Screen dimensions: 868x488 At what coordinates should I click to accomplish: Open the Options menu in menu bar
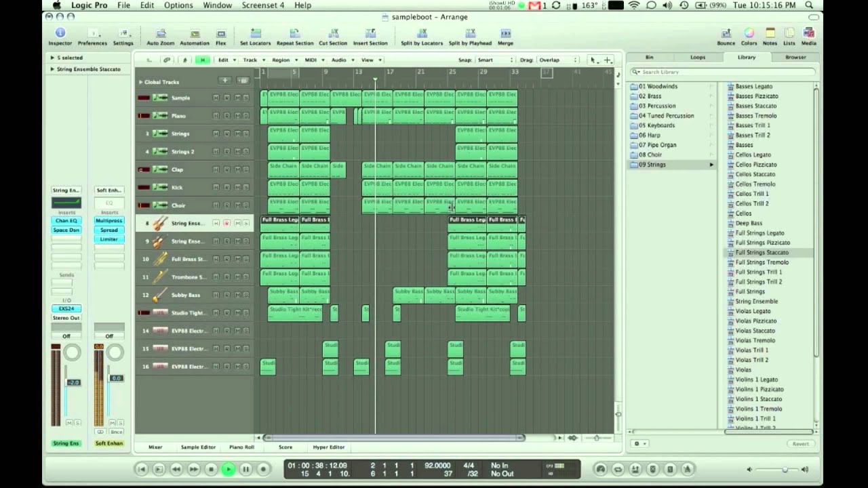point(178,5)
